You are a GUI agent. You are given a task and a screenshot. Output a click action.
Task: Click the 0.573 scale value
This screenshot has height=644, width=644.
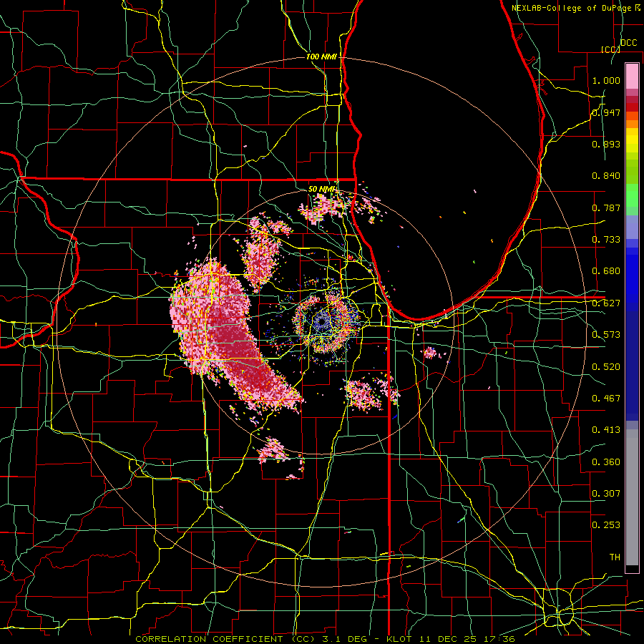[606, 335]
